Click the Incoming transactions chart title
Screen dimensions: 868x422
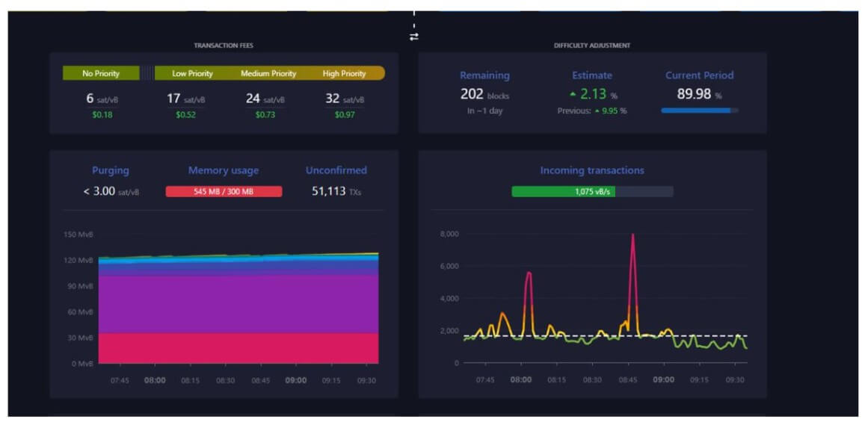[x=591, y=170]
